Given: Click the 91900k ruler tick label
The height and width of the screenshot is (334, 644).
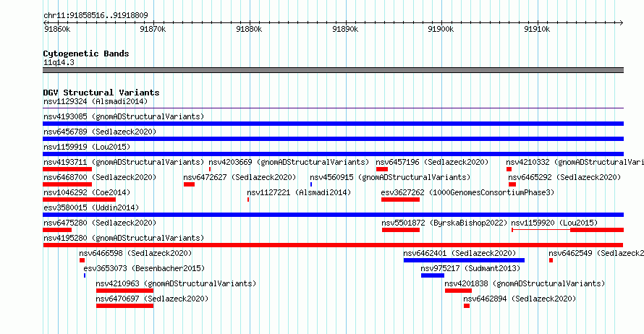Looking at the screenshot, I should [x=441, y=29].
